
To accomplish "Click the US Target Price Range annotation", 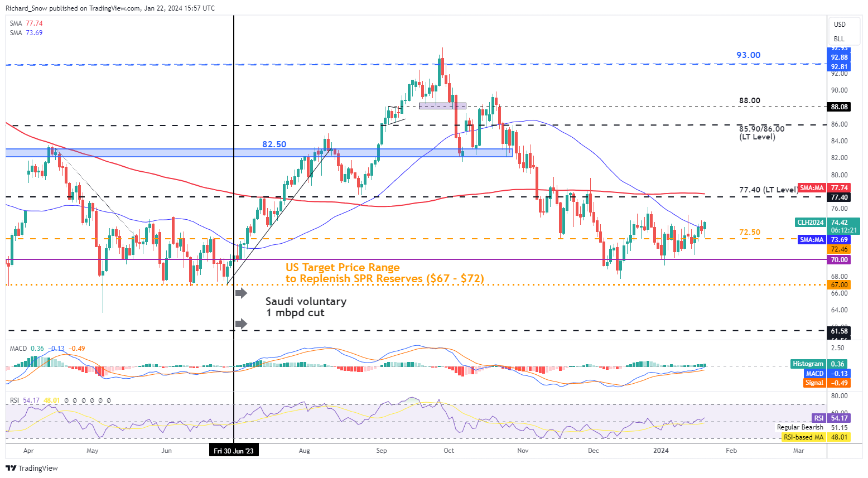I will 384,273.
